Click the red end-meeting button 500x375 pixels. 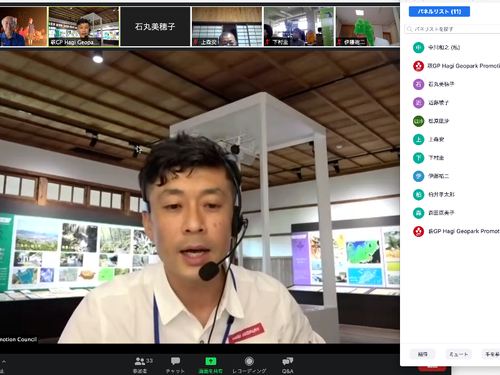(x=432, y=368)
